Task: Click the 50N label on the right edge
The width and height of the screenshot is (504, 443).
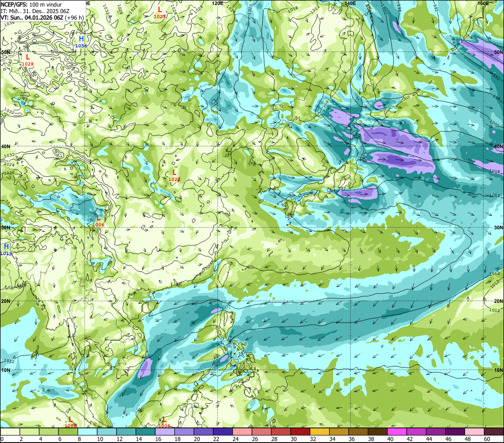Action: coord(498,52)
